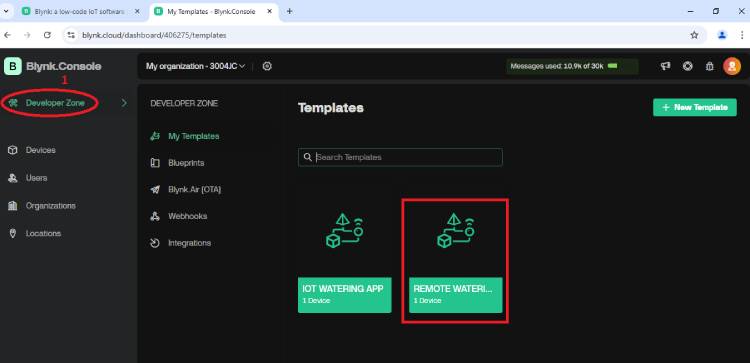Click the Messages used quota indicator
This screenshot has width=750, height=363.
(573, 66)
